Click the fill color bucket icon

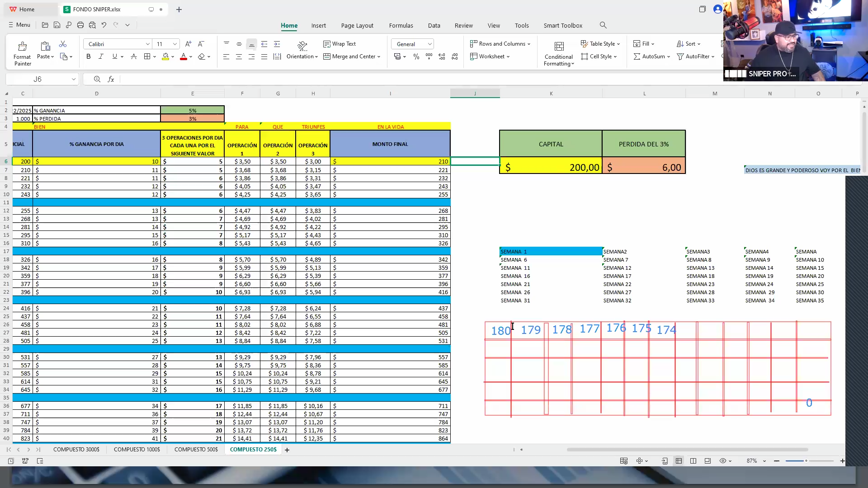click(x=165, y=56)
